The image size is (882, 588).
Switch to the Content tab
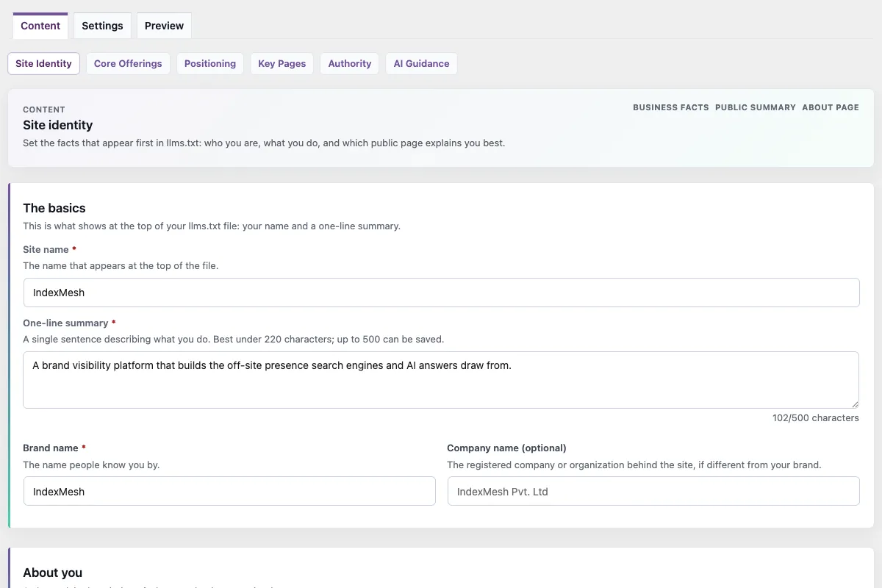coord(40,26)
